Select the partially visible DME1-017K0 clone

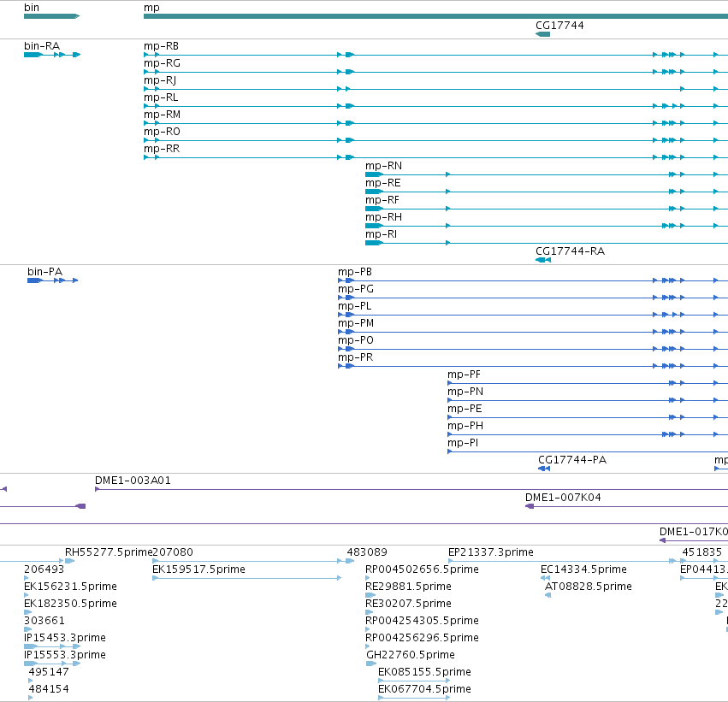pos(694,540)
